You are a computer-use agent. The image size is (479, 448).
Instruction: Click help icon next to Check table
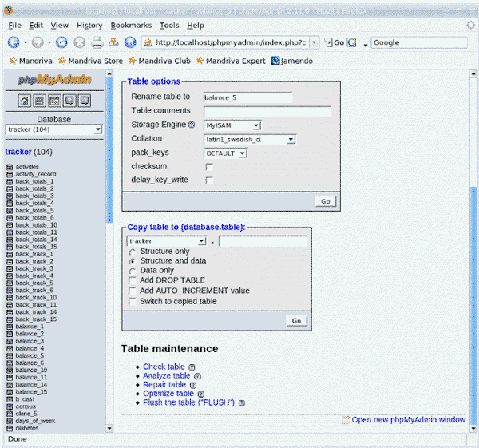click(x=192, y=367)
